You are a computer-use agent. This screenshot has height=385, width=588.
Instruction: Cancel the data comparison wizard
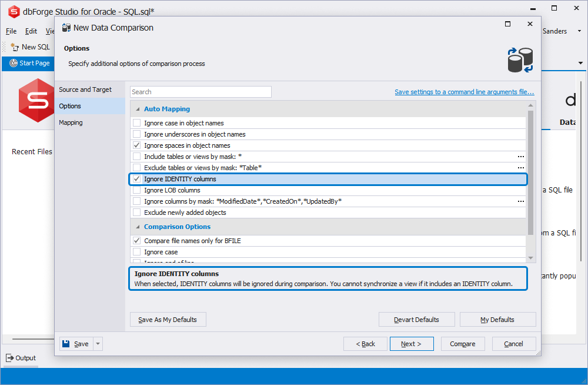pyautogui.click(x=514, y=344)
